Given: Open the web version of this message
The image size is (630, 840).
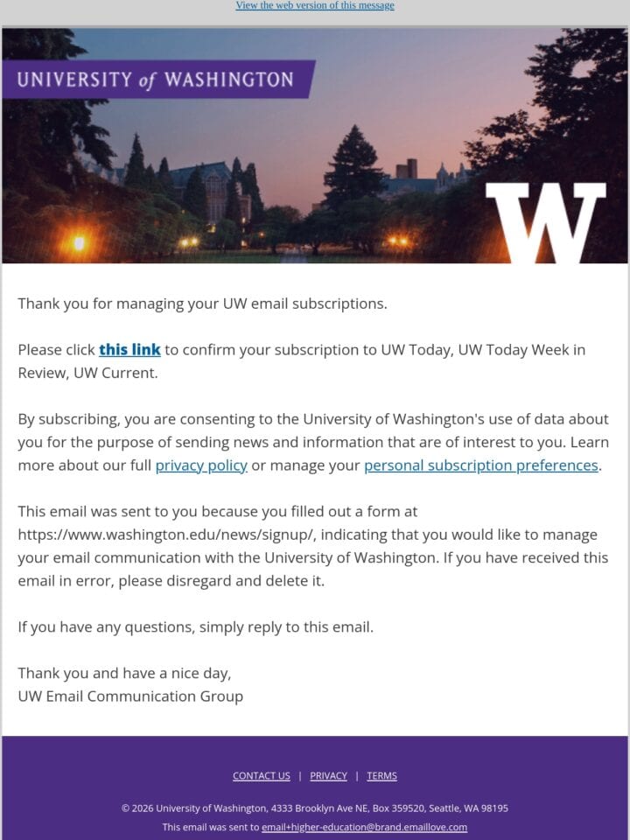Looking at the screenshot, I should (x=315, y=5).
